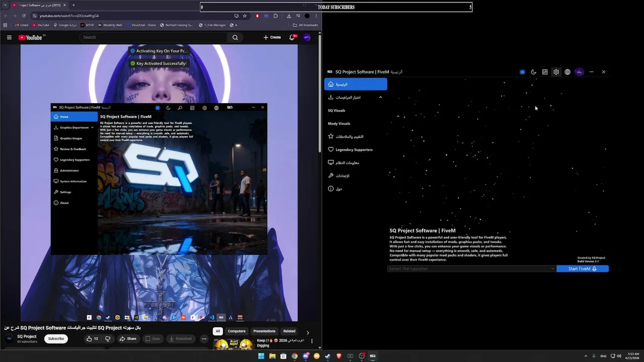Open options for the Digging recommended video
Viewport: 644px width, 362px height.
coord(312,341)
